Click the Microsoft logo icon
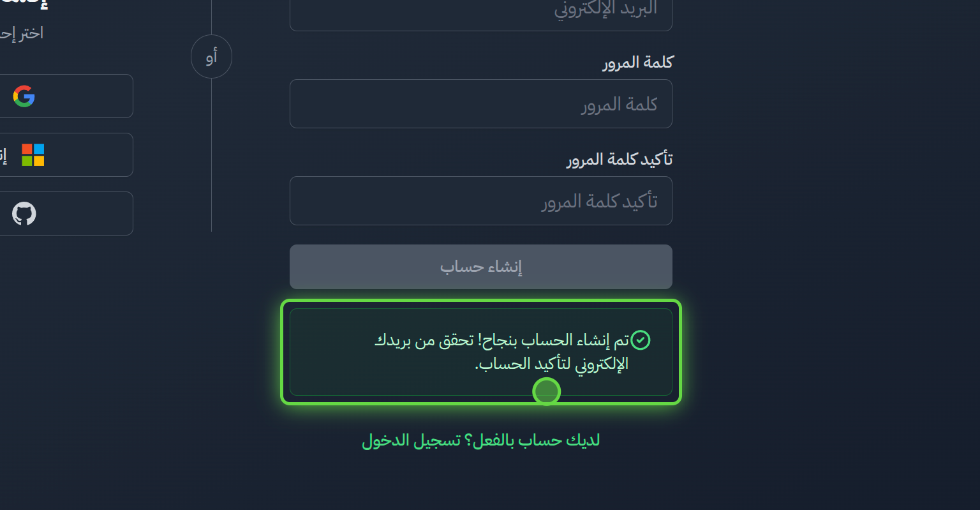980x510 pixels. tap(33, 154)
